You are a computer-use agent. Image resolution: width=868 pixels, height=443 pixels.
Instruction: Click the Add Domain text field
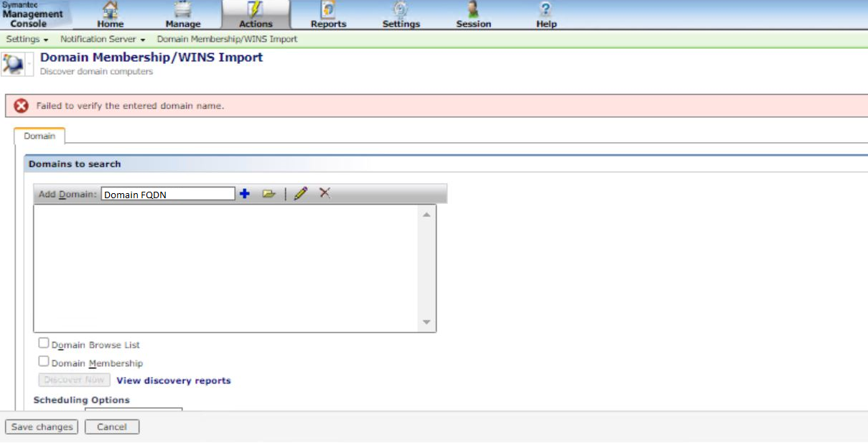168,194
